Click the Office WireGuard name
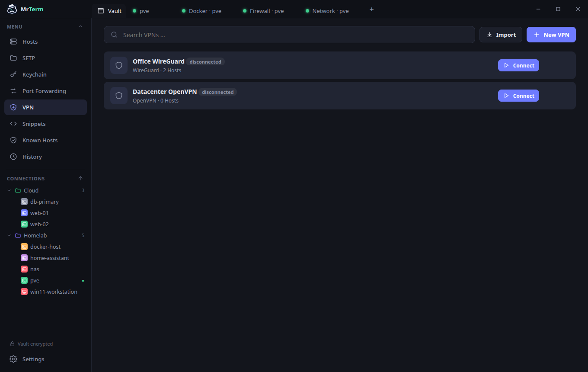The image size is (588, 372). [x=159, y=61]
